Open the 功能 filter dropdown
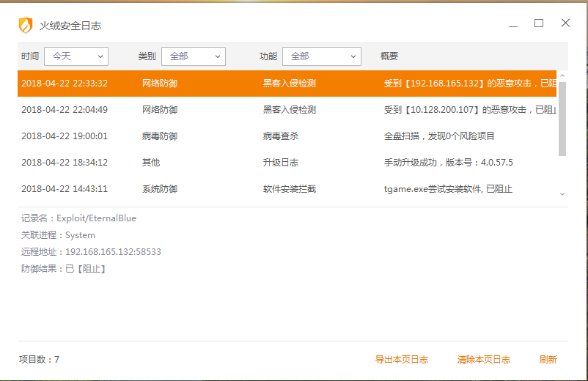 (x=322, y=56)
